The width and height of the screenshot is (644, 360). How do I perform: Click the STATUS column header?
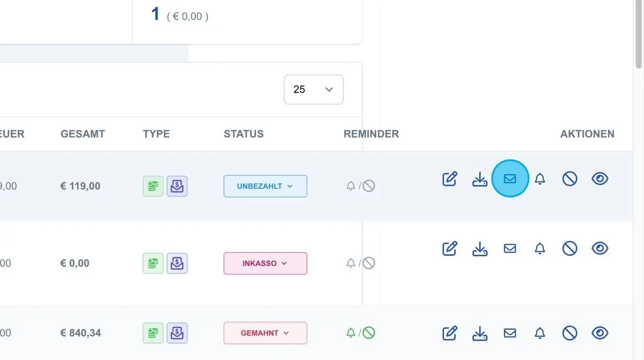pos(244,134)
